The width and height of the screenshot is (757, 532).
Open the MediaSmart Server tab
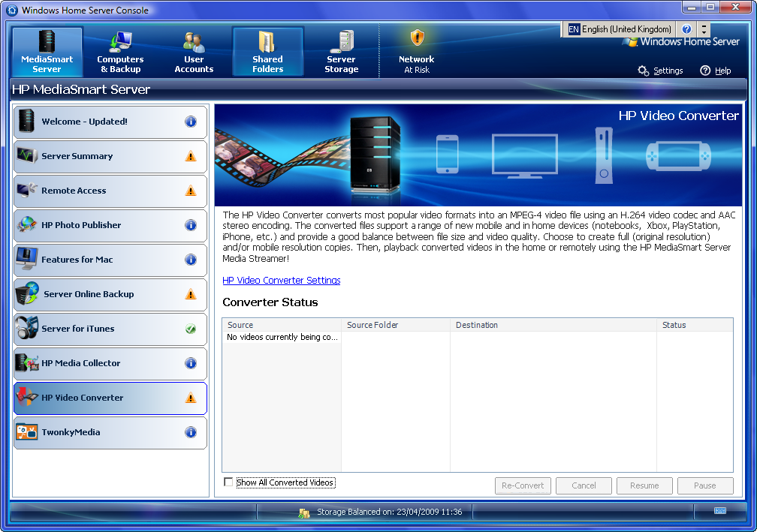(x=47, y=52)
